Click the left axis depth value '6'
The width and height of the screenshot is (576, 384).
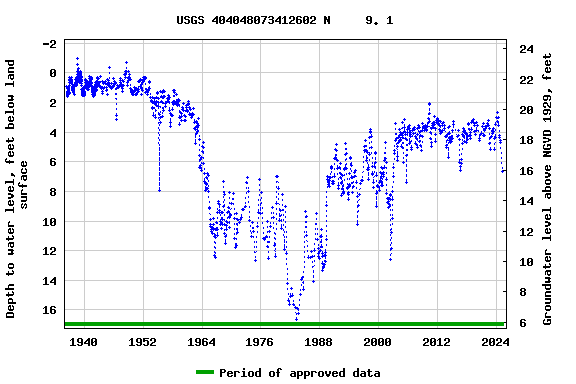pyautogui.click(x=53, y=162)
